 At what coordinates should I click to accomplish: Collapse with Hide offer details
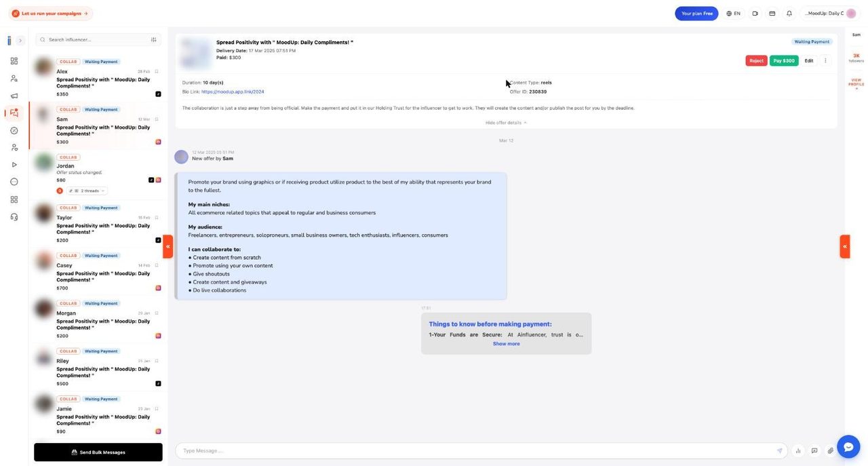pos(506,123)
